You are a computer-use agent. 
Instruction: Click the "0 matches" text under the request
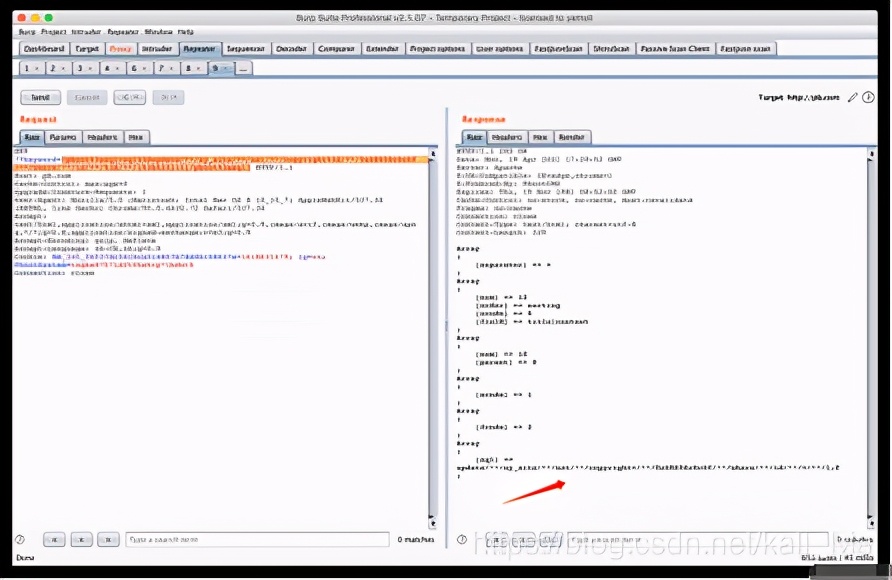(x=415, y=539)
